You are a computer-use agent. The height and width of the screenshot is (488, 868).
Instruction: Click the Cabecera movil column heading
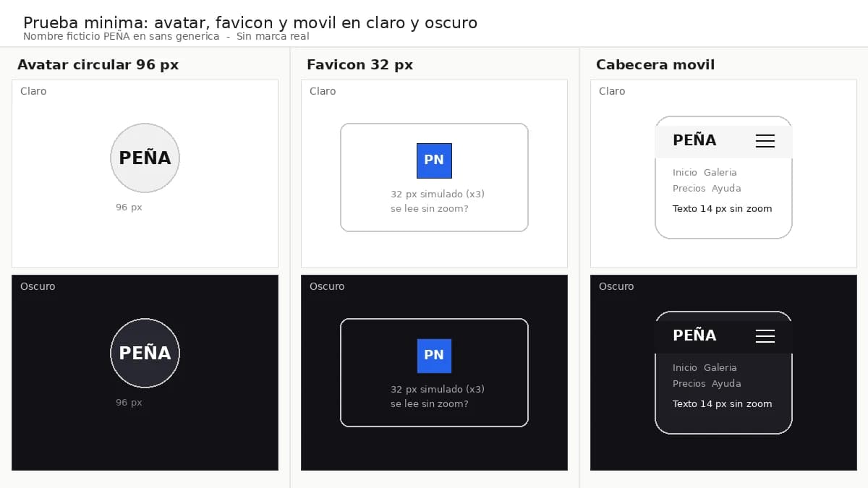pos(655,64)
